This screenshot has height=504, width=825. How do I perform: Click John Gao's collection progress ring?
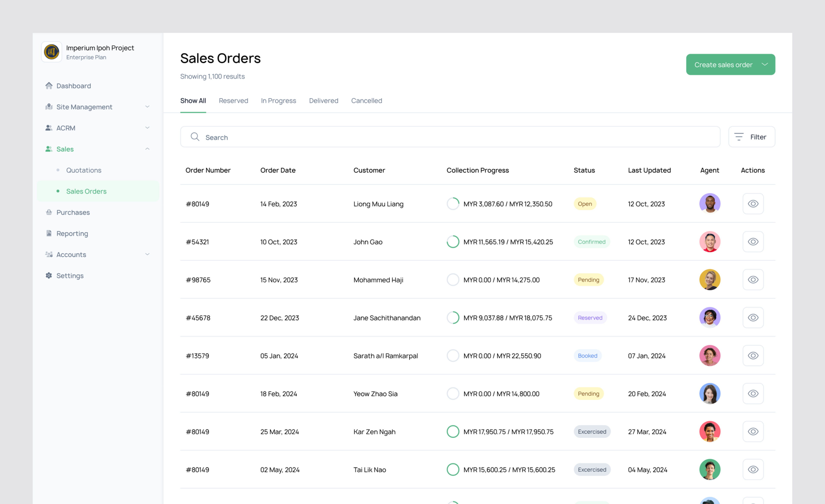click(x=453, y=242)
